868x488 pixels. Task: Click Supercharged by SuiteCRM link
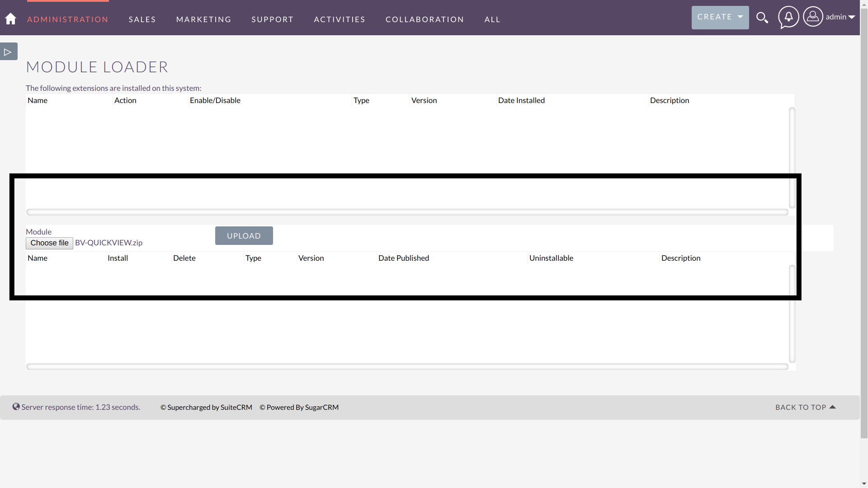pyautogui.click(x=206, y=407)
